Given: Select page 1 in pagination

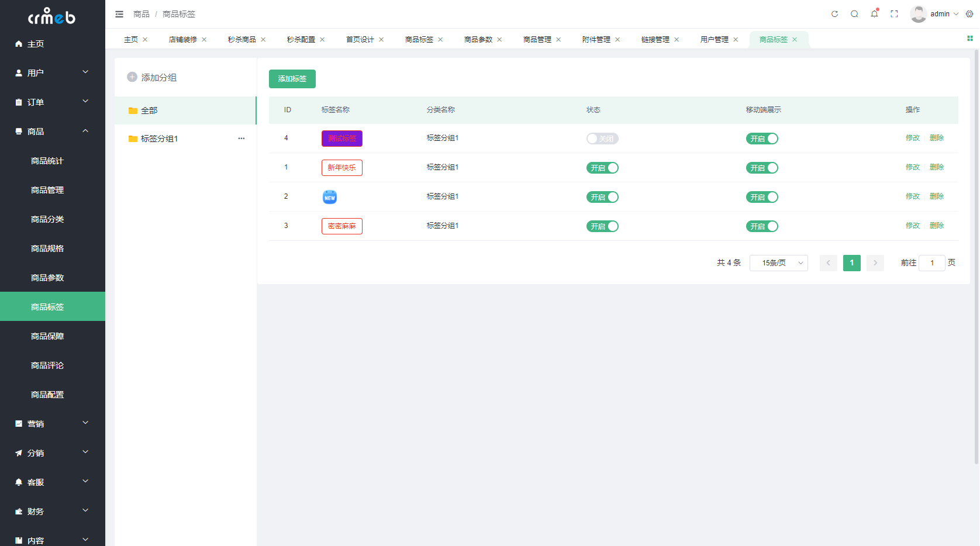Looking at the screenshot, I should pos(852,263).
